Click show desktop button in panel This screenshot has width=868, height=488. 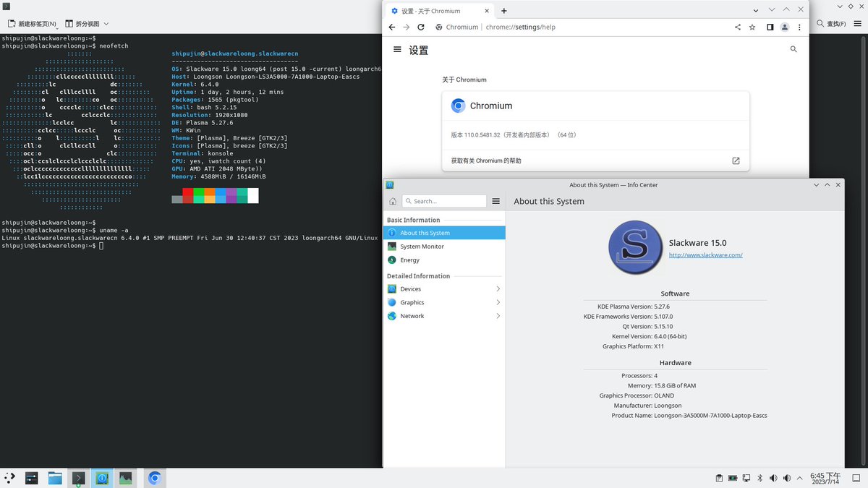pos(856,478)
